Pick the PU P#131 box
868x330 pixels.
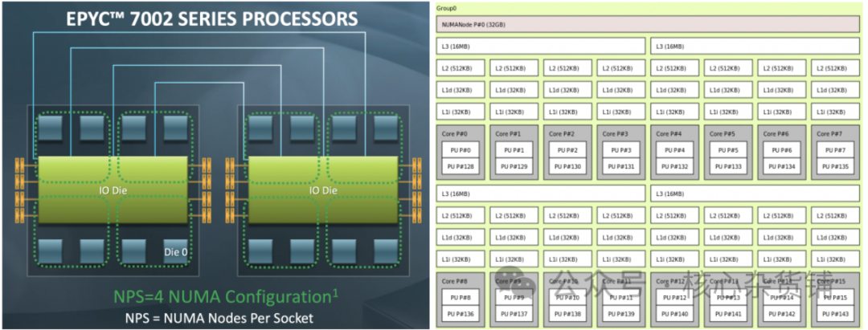[x=621, y=166]
